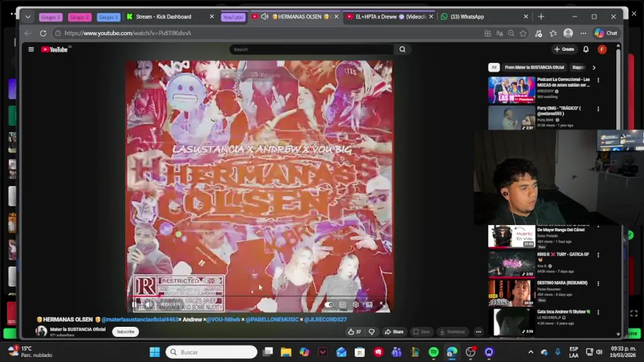Switch to EL+HPTA x Dreww tab
Image resolution: width=644 pixels, height=362 pixels.
click(390, 17)
